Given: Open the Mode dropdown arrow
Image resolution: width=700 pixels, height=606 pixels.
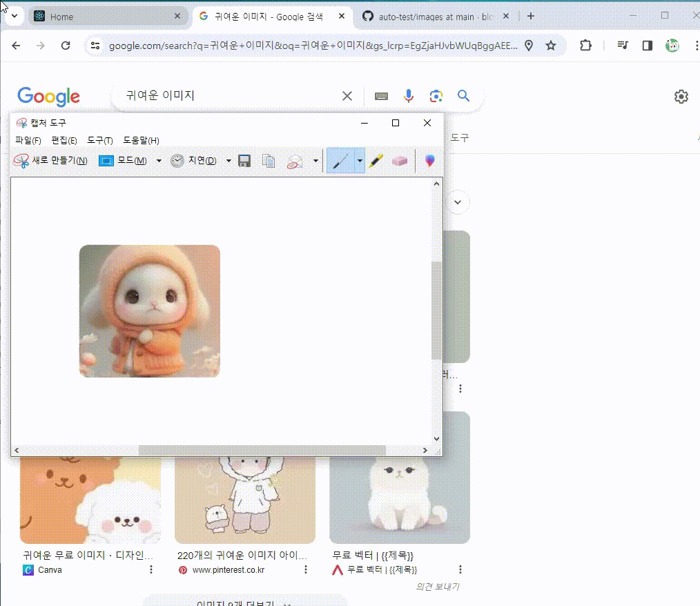Looking at the screenshot, I should [x=159, y=161].
